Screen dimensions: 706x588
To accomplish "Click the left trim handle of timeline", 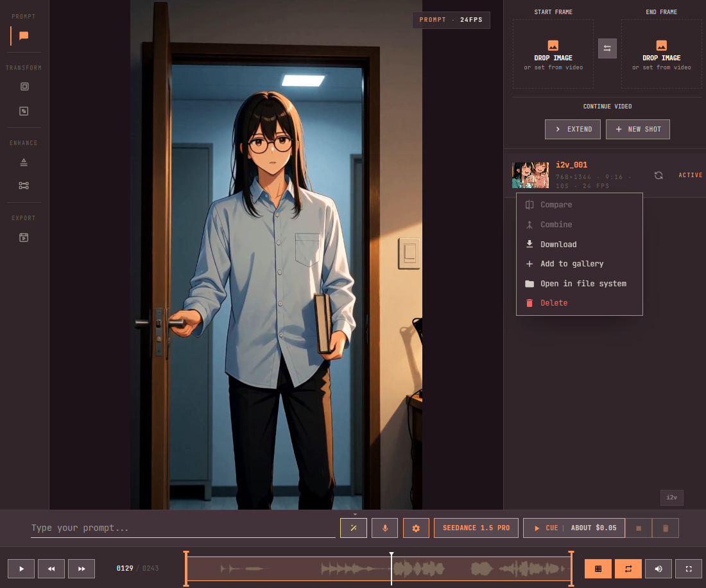I will tap(186, 568).
